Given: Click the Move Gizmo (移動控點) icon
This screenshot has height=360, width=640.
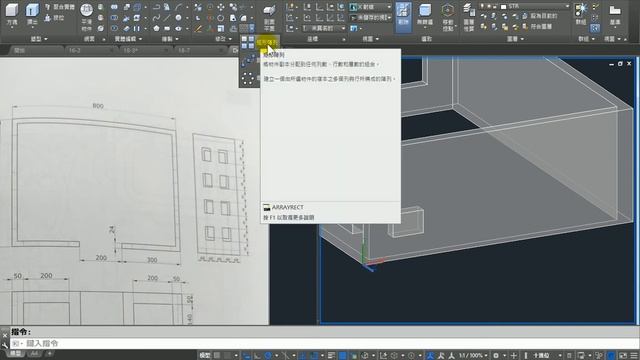Looking at the screenshot, I should point(448,11).
